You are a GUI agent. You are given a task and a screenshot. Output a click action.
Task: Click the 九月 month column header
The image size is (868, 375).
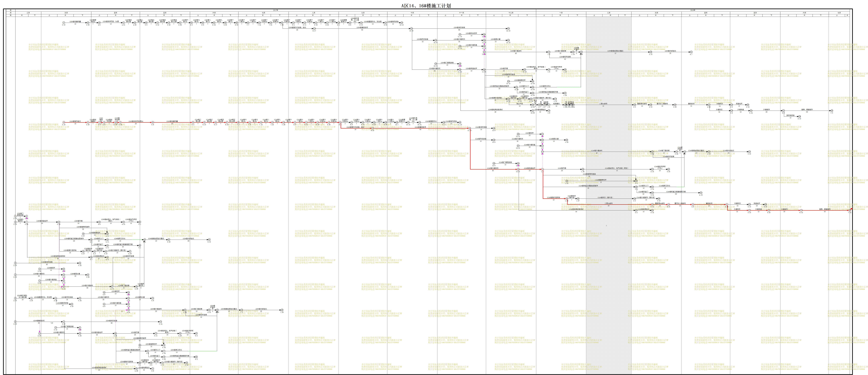pyautogui.click(x=363, y=13)
